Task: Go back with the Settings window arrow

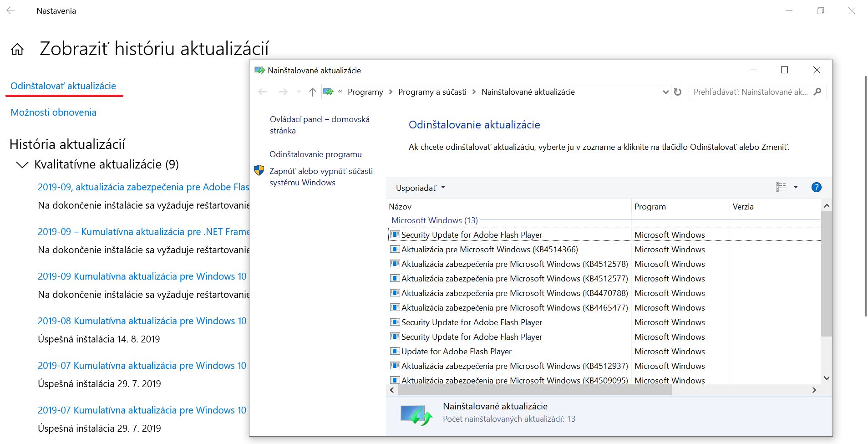Action: pos(11,10)
